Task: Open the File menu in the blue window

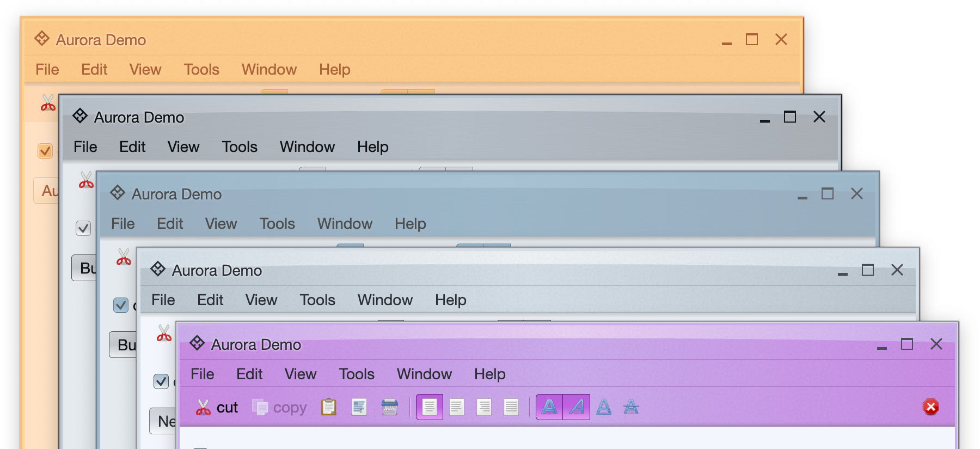Action: coord(123,223)
